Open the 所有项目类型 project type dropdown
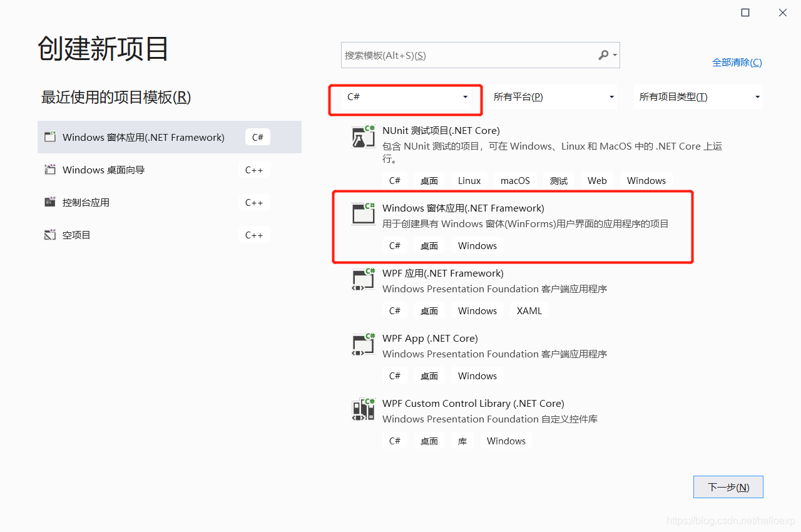Image resolution: width=801 pixels, height=532 pixels. (x=757, y=97)
